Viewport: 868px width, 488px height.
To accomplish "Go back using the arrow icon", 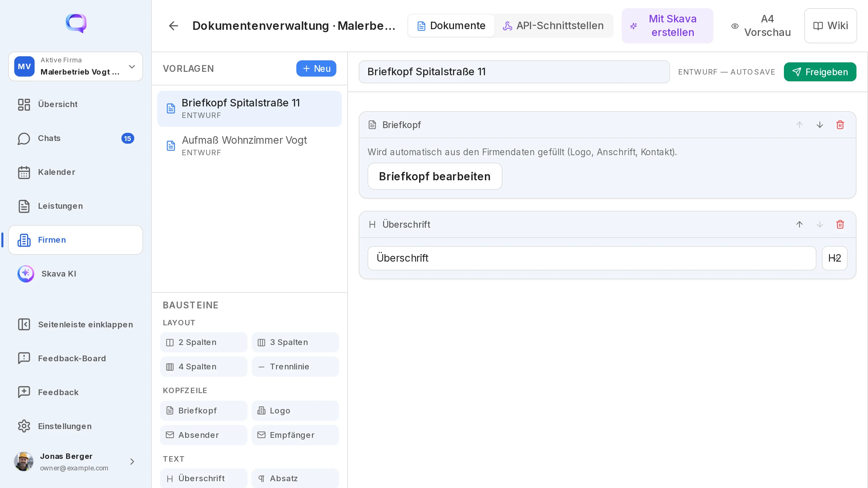I will (173, 26).
